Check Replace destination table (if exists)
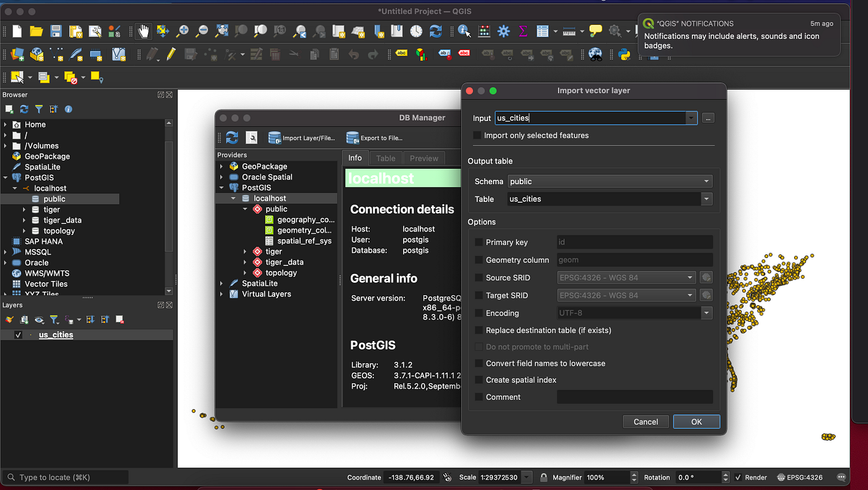 [x=479, y=331]
